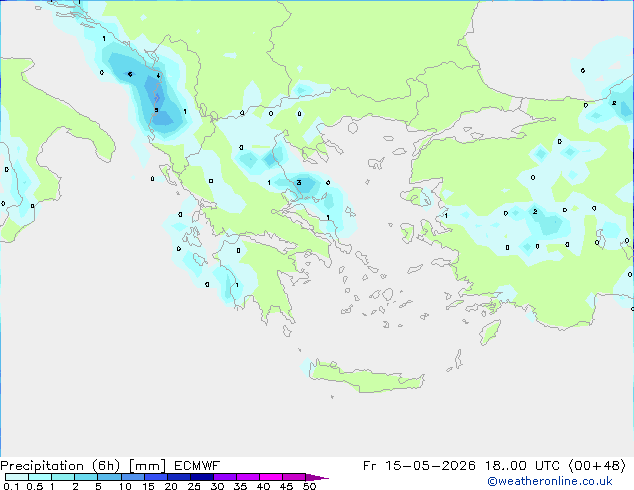Click the island of Crete on the map
This screenshot has width=634, height=490.
[x=366, y=378]
